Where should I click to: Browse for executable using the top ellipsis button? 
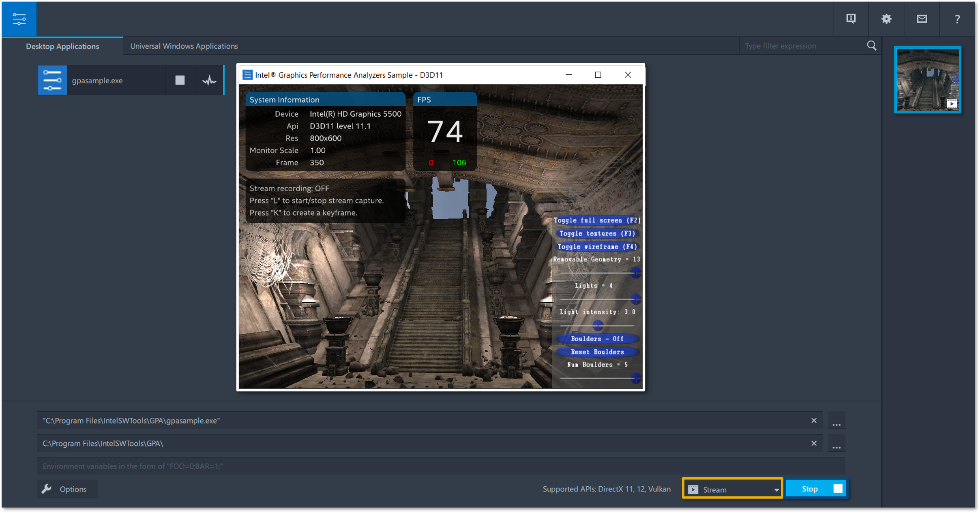click(836, 421)
